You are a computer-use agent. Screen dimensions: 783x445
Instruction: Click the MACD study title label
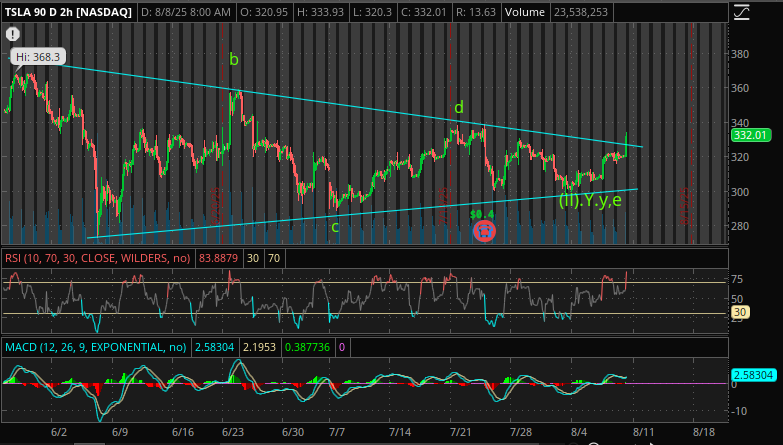pyautogui.click(x=94, y=347)
